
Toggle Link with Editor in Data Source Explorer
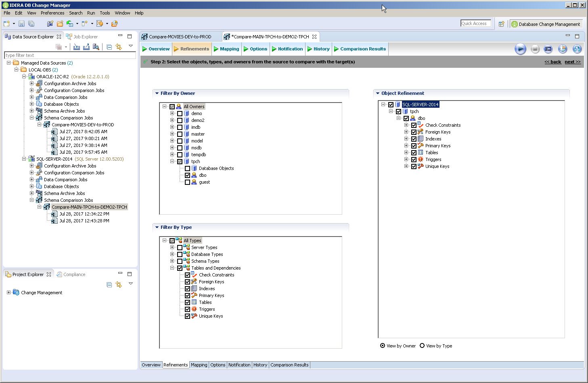click(119, 47)
